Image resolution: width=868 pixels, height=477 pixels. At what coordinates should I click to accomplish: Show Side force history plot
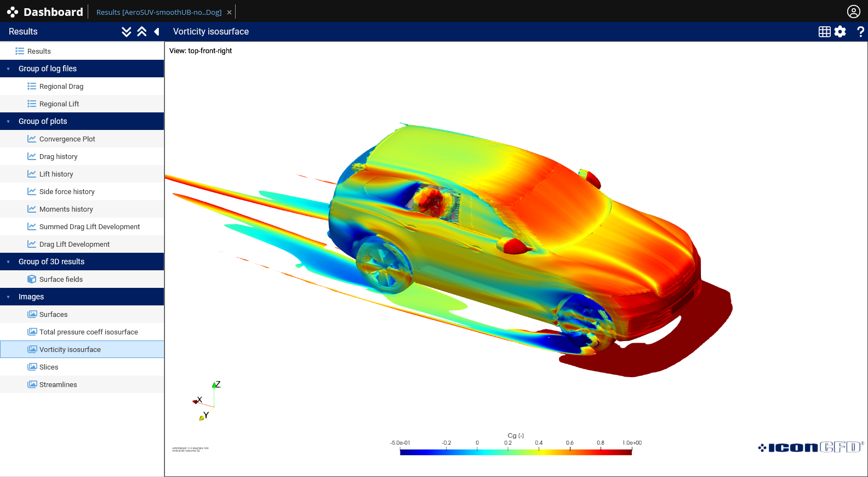coord(82,191)
